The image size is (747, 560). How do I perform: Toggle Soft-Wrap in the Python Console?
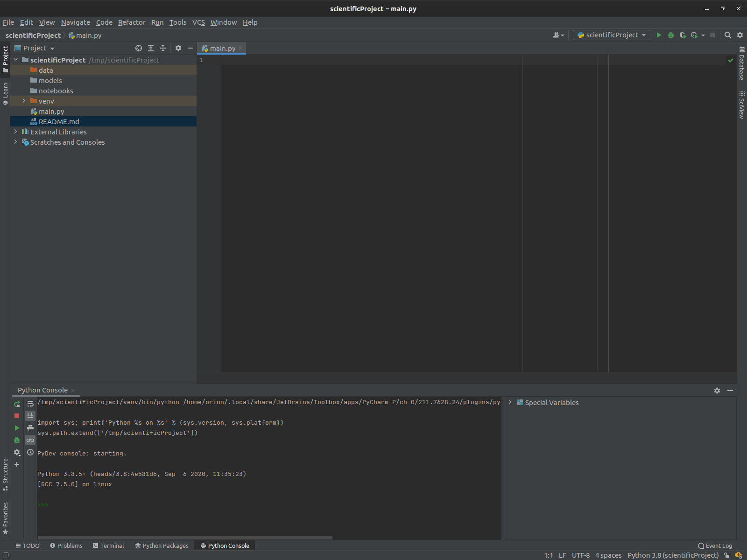pos(30,403)
